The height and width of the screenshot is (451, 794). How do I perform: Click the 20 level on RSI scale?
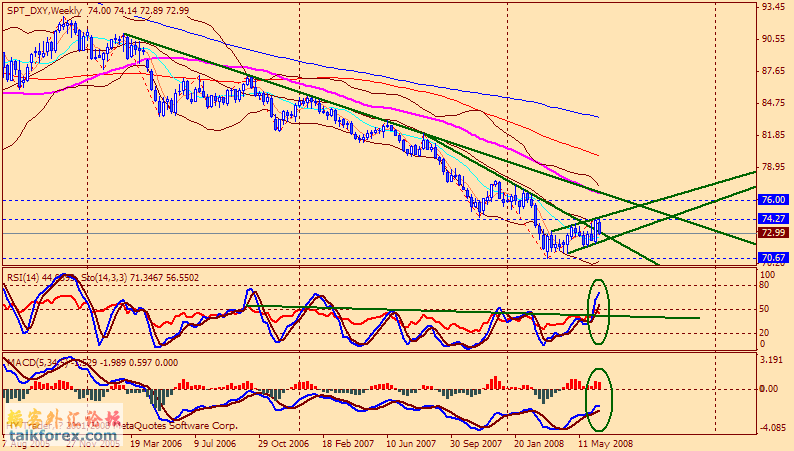pos(765,333)
